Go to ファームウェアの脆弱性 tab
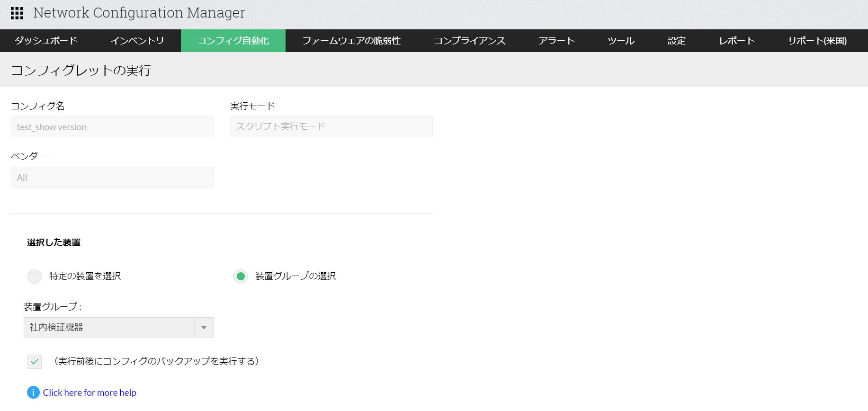The image size is (868, 411). click(351, 41)
